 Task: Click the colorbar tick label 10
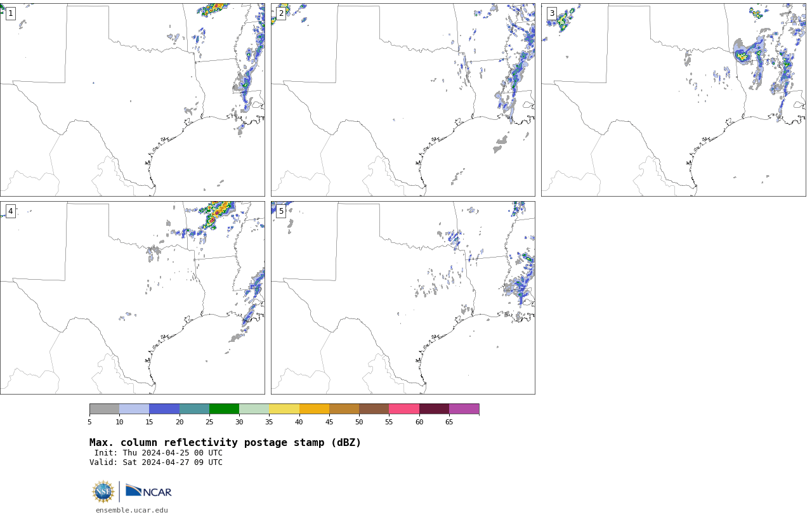point(119,422)
